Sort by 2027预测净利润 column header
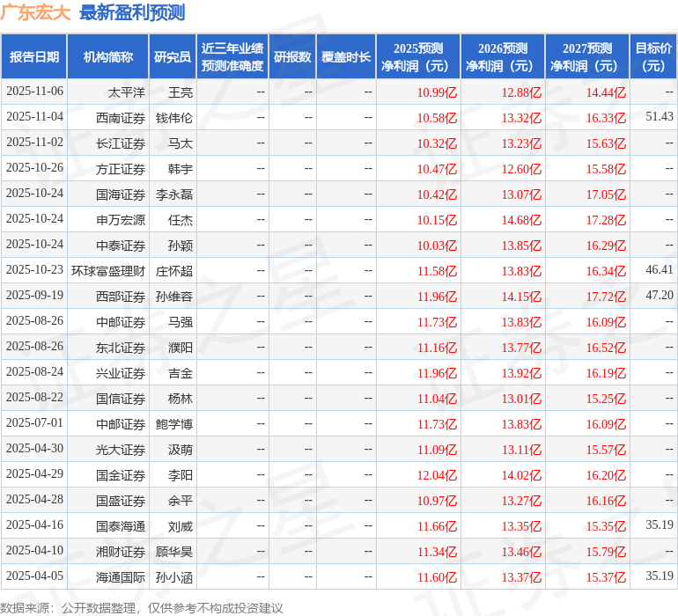 pos(586,57)
